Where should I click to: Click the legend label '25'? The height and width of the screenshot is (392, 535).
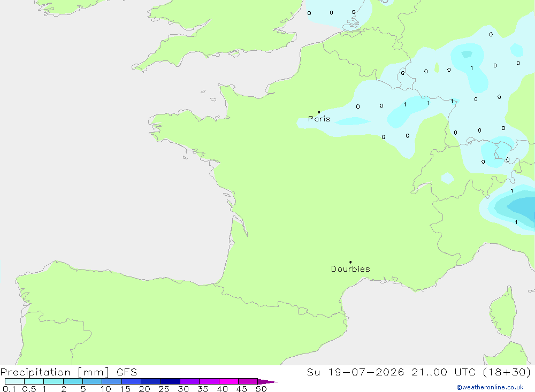(x=164, y=389)
